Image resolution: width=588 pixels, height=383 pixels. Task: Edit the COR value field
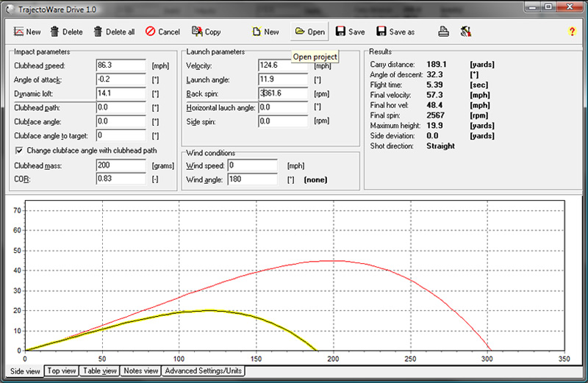click(x=121, y=179)
